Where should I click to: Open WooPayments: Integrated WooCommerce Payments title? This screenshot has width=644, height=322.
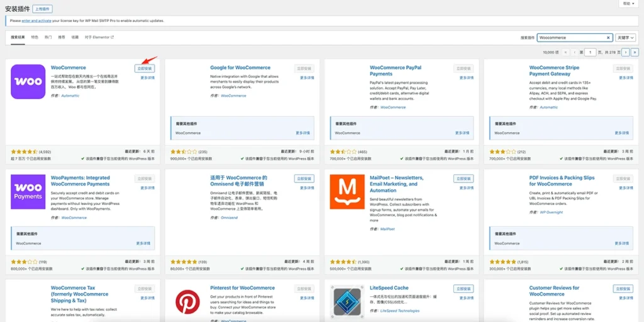pyautogui.click(x=80, y=180)
